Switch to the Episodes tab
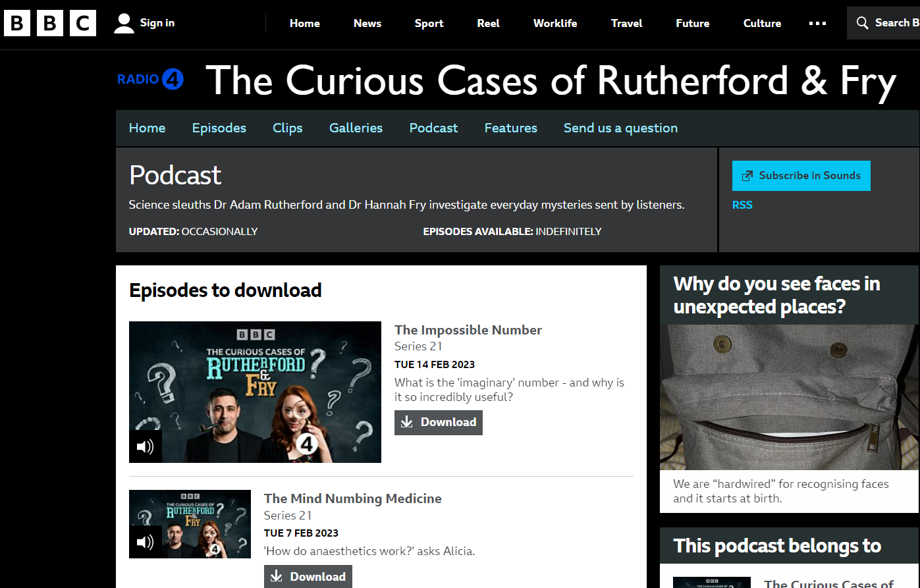Image resolution: width=920 pixels, height=588 pixels. (x=219, y=128)
